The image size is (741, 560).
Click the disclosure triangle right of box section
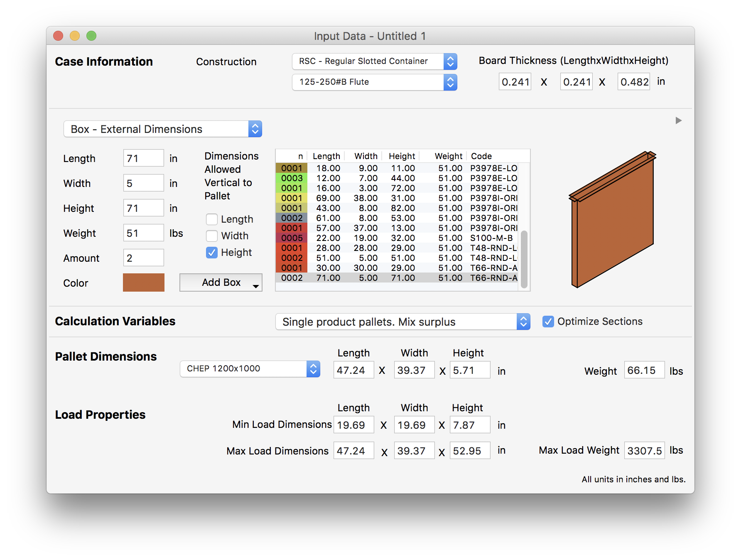click(678, 120)
